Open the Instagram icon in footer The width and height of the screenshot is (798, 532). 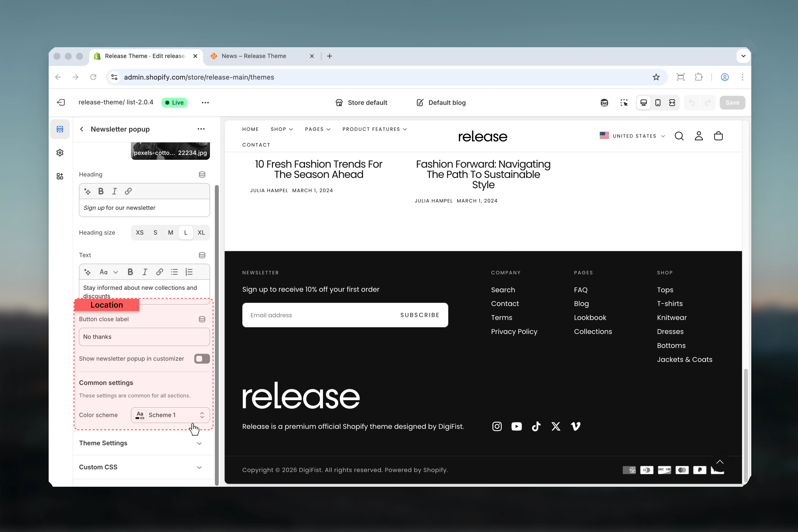point(497,426)
